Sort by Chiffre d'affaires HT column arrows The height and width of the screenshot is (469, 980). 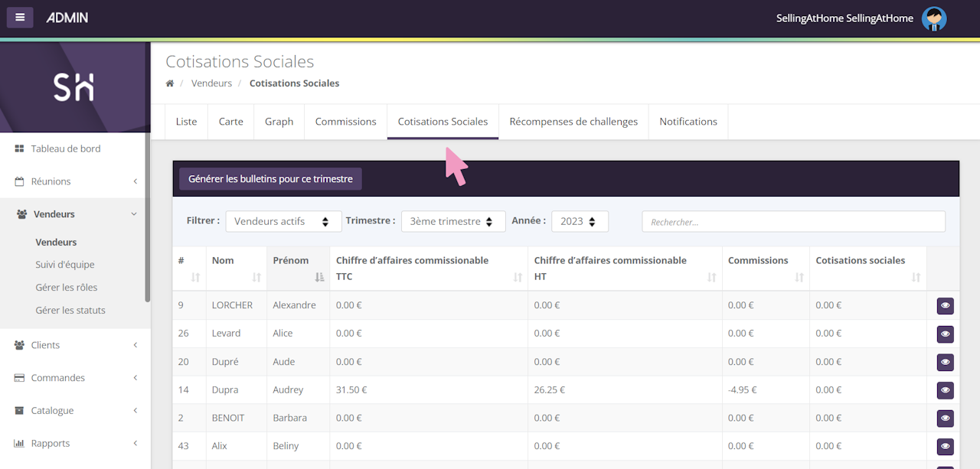pyautogui.click(x=712, y=278)
